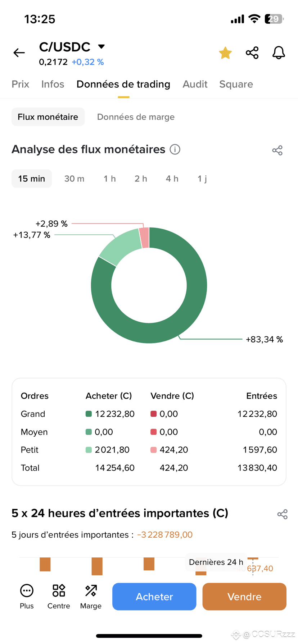
Task: Select the 30 m time interval
Action: click(74, 179)
